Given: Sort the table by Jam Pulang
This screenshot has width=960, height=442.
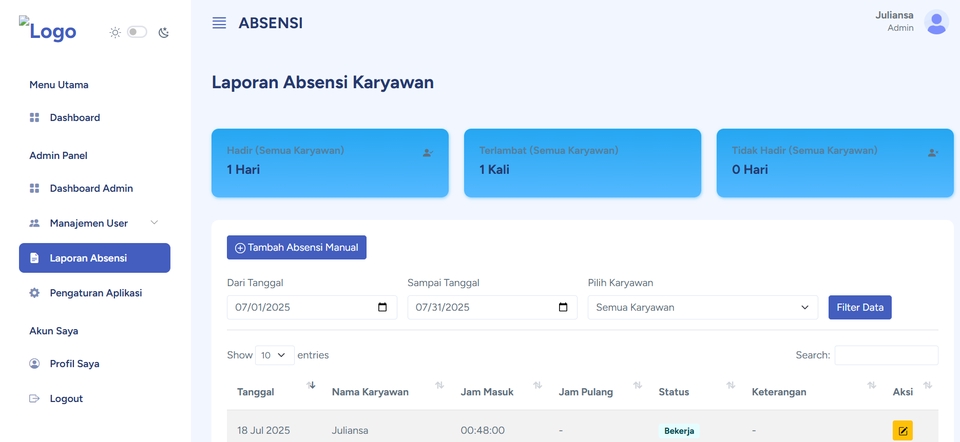Looking at the screenshot, I should pyautogui.click(x=599, y=392).
